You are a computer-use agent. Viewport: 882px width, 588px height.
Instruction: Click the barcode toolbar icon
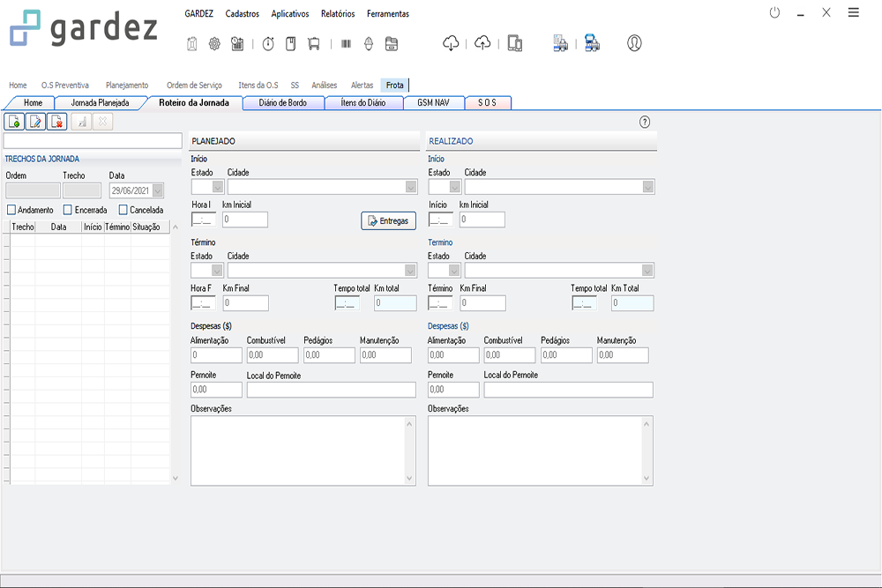point(346,43)
